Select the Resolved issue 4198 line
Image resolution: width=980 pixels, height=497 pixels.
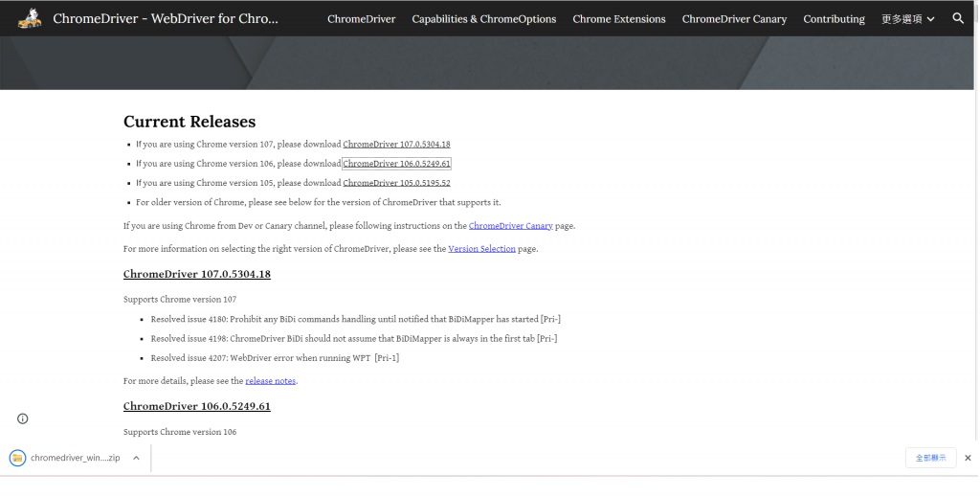[354, 339]
